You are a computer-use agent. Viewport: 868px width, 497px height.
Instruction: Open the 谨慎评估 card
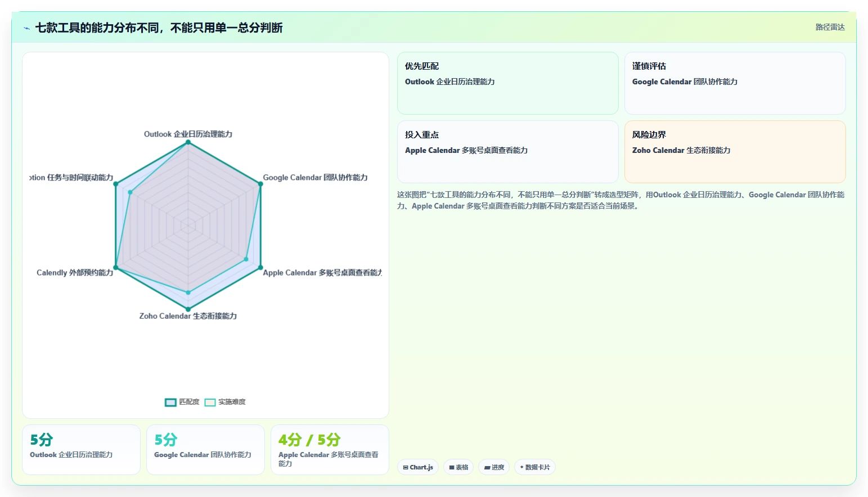(735, 83)
